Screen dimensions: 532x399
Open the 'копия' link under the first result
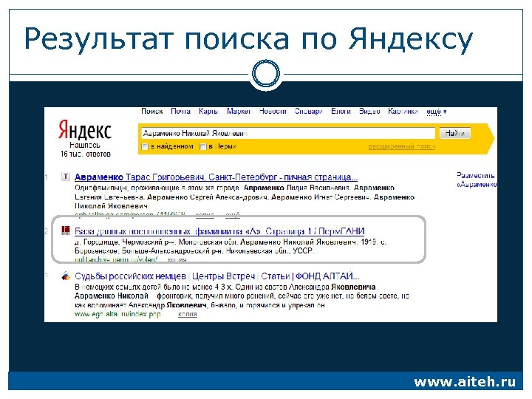click(x=205, y=214)
